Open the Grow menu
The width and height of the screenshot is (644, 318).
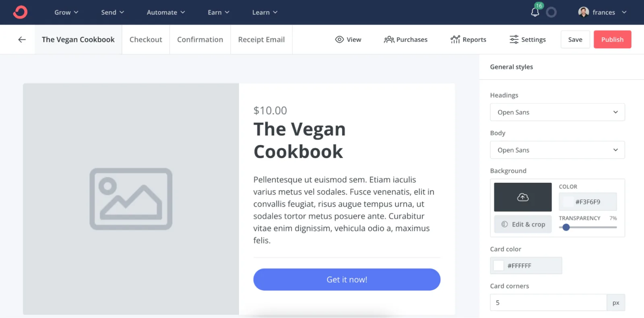(x=66, y=12)
